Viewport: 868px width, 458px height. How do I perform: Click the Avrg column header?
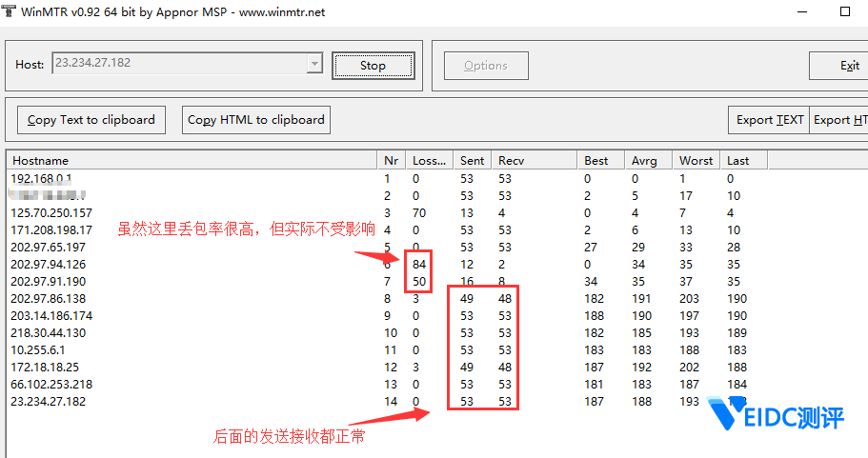648,161
